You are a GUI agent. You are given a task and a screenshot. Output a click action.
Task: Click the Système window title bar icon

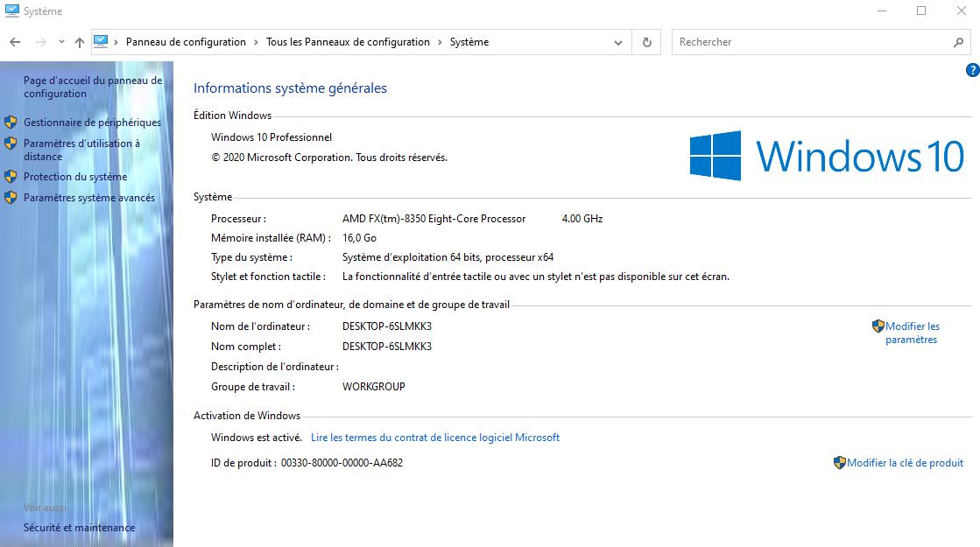tap(12, 11)
